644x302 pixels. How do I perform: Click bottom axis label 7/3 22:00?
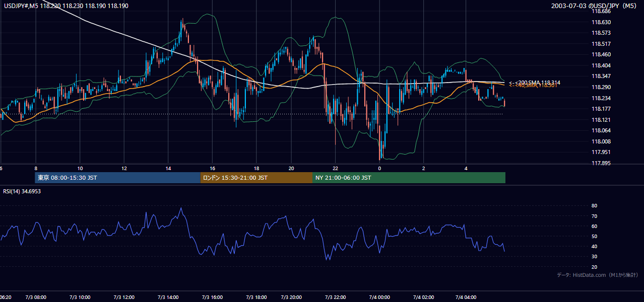pyautogui.click(x=335, y=297)
